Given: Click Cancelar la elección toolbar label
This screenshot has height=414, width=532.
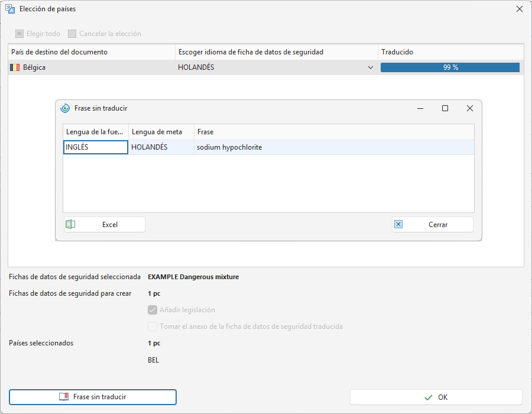Looking at the screenshot, I should point(111,34).
